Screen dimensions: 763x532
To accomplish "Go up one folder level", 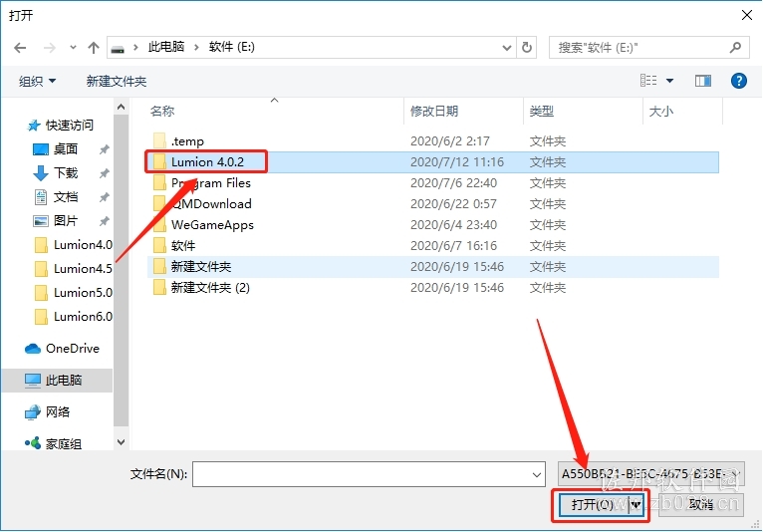I will [94, 48].
